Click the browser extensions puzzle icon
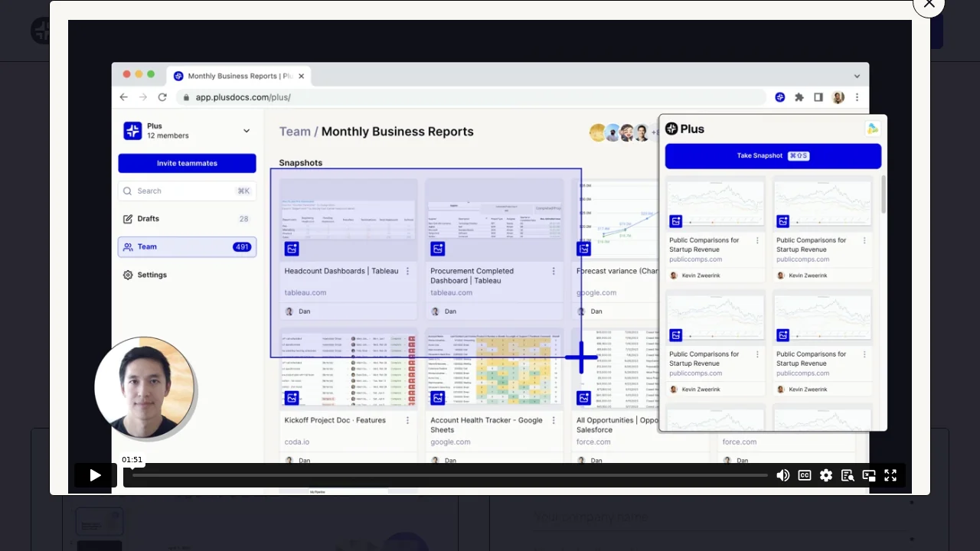The image size is (980, 551). 799,97
